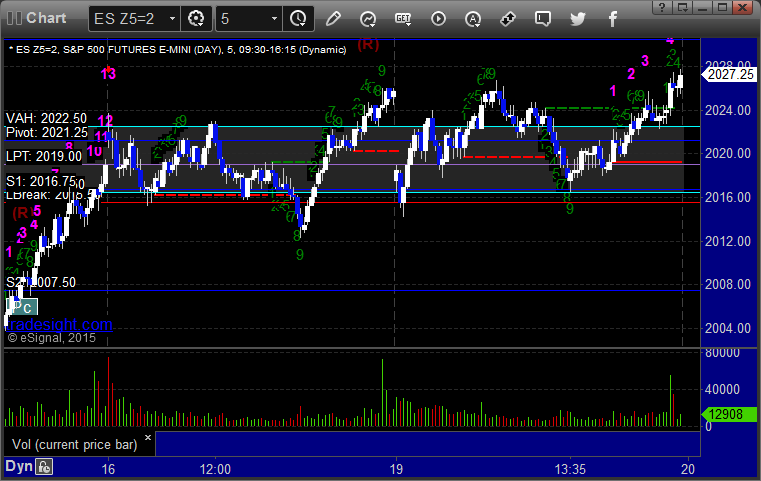Viewport: 761px width, 481px height.
Task: Click the 2012.00 price axis label
Action: click(728, 241)
